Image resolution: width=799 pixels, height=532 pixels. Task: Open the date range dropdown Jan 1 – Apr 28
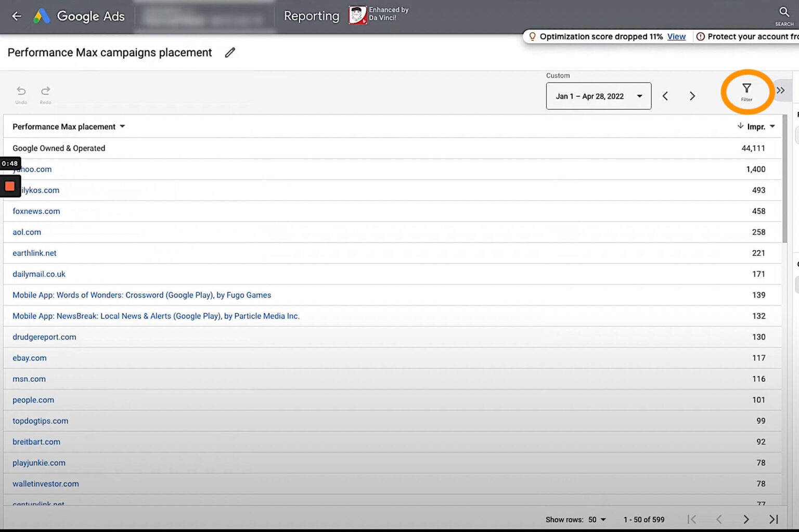[598, 96]
